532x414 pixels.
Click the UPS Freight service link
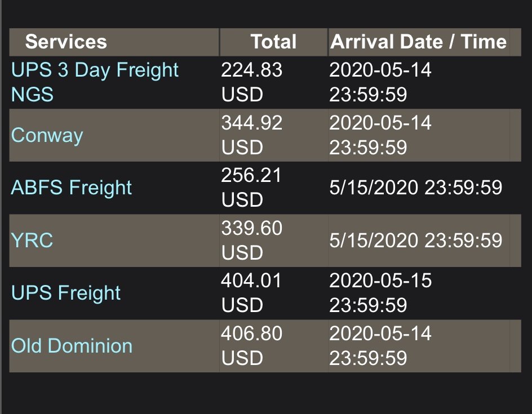click(x=65, y=293)
